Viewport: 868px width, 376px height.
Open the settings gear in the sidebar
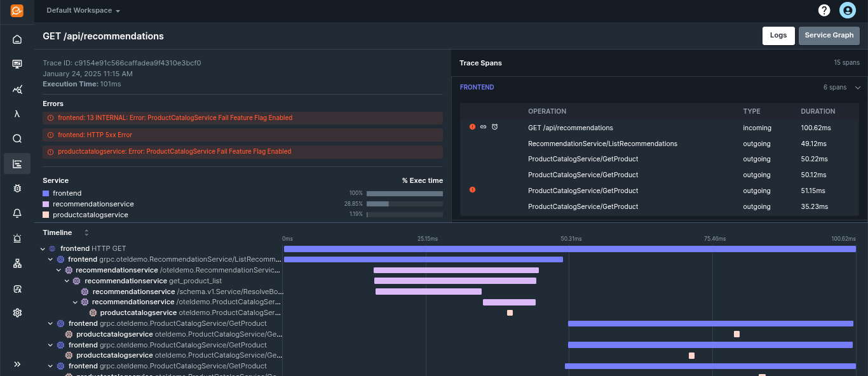(17, 312)
